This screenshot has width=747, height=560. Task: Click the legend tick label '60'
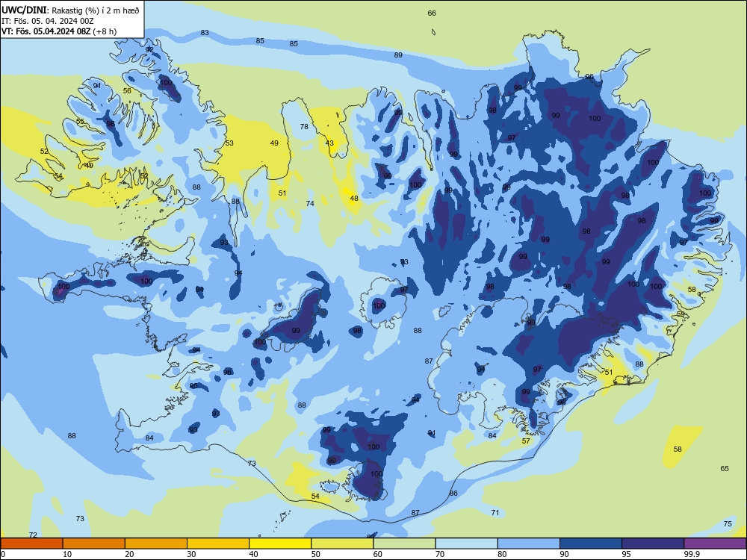[378, 554]
